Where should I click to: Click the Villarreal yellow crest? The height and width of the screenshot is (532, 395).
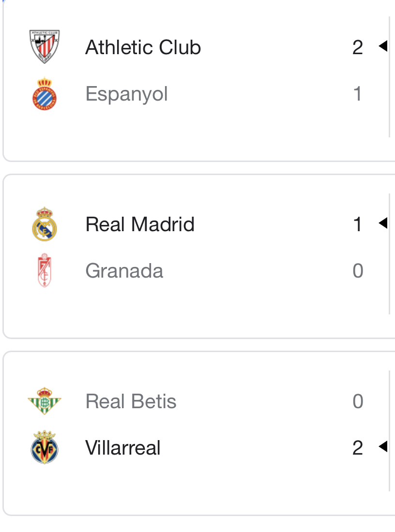[x=45, y=447]
